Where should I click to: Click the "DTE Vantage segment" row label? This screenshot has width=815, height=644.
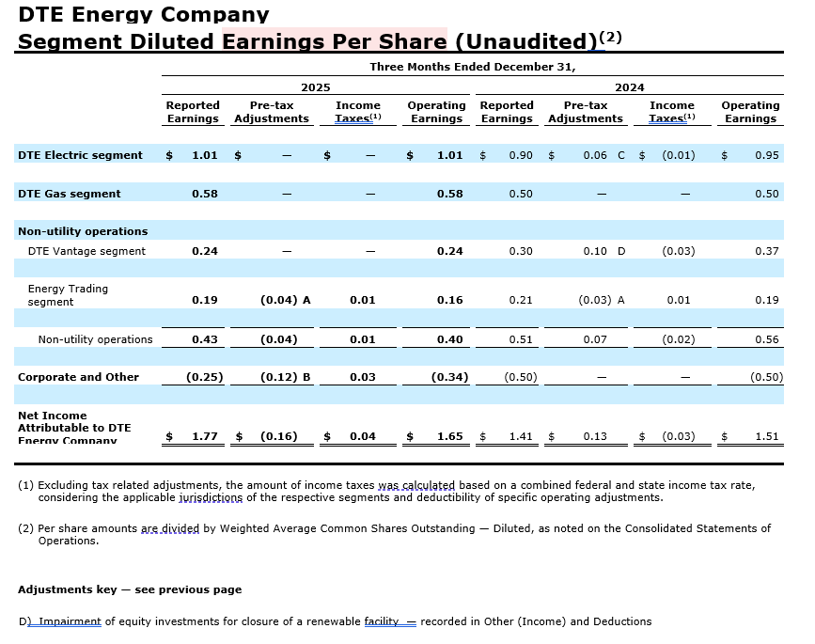(86, 251)
